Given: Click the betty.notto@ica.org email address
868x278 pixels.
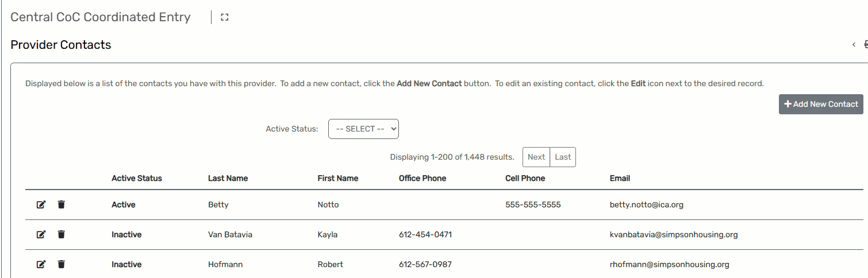Looking at the screenshot, I should coord(646,205).
